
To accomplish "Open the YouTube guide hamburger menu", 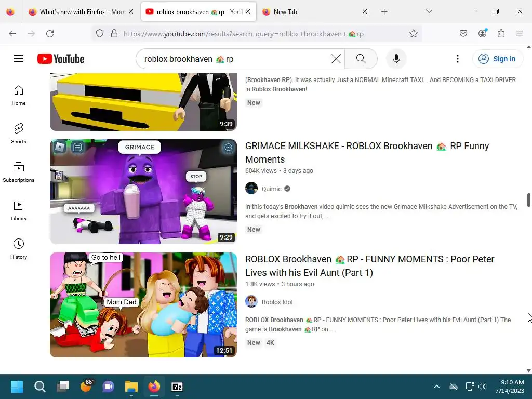I will 19,59.
